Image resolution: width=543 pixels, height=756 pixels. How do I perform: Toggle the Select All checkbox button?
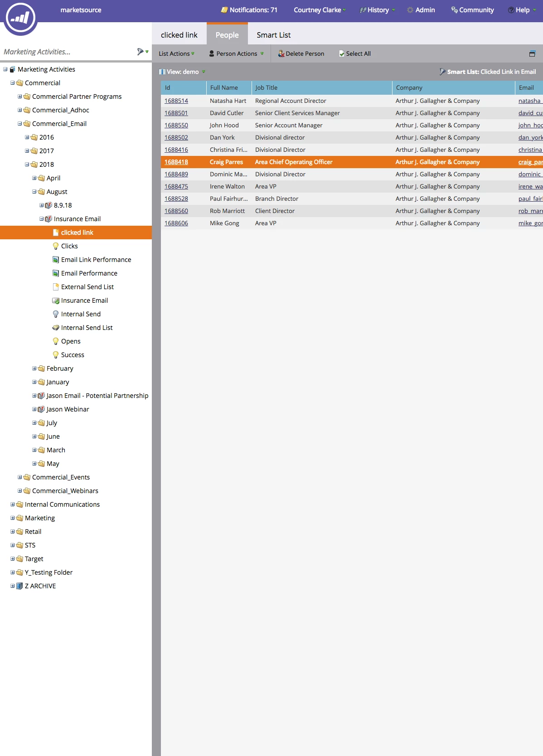tap(354, 53)
